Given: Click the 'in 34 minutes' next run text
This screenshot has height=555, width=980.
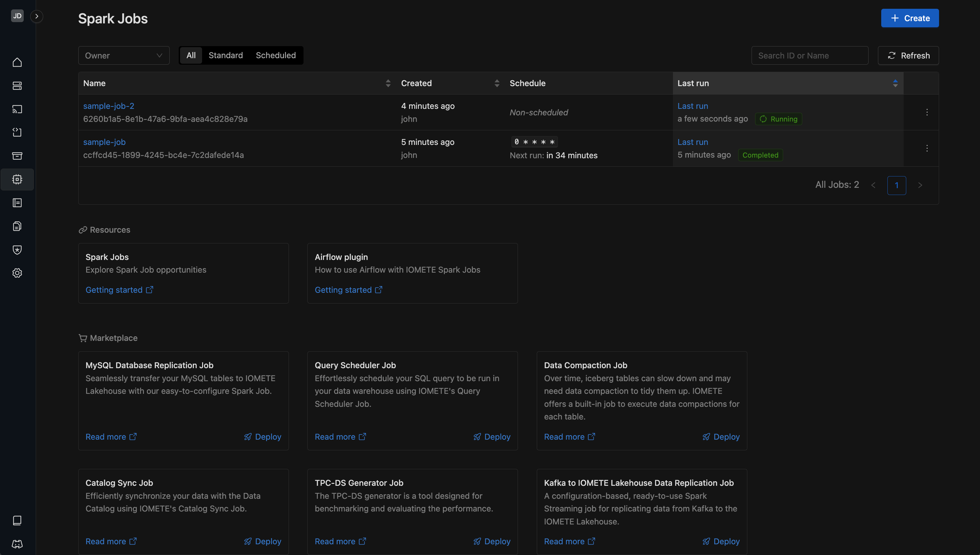Looking at the screenshot, I should coord(572,156).
